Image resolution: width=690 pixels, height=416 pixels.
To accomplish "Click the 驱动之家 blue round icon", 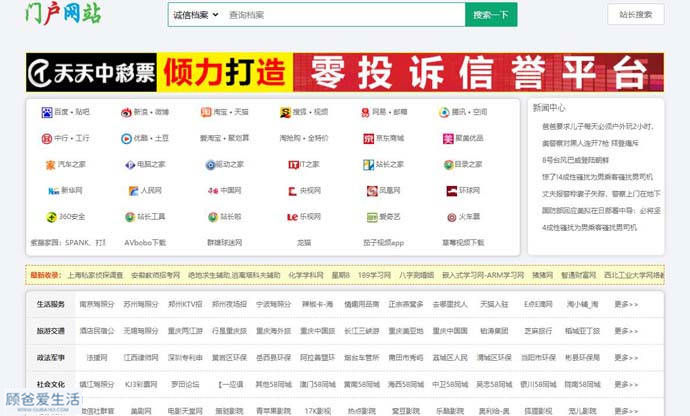I will click(x=210, y=165).
